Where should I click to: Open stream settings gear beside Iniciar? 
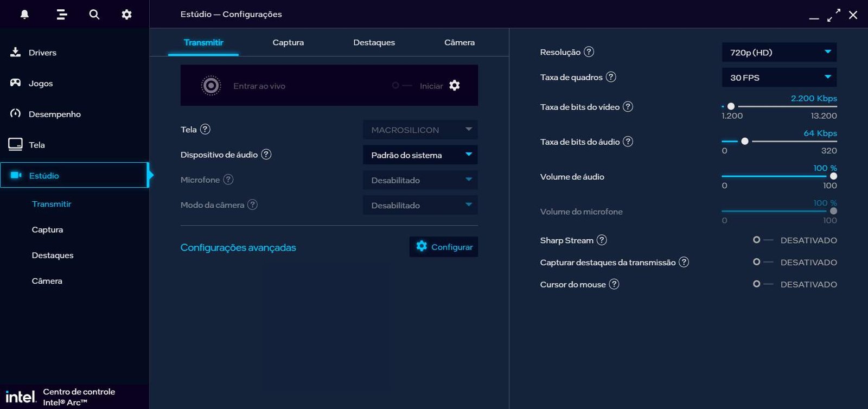coord(455,85)
